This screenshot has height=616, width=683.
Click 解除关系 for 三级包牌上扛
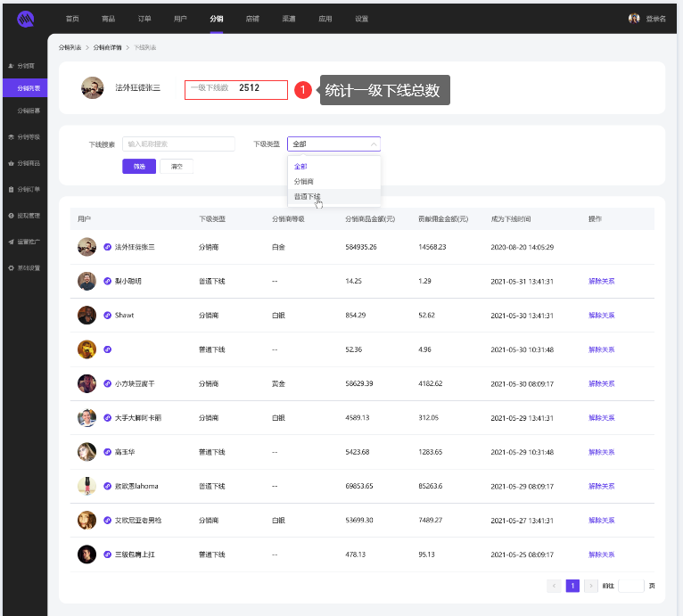601,554
